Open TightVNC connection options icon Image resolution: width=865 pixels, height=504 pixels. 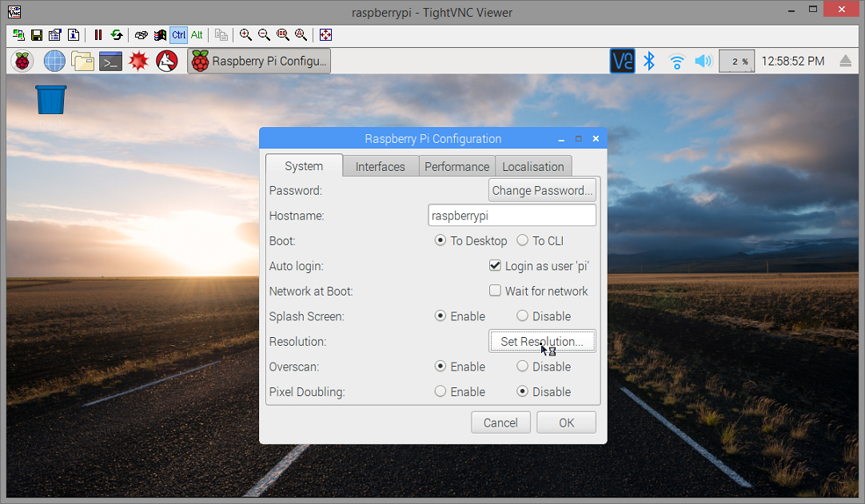pos(55,35)
